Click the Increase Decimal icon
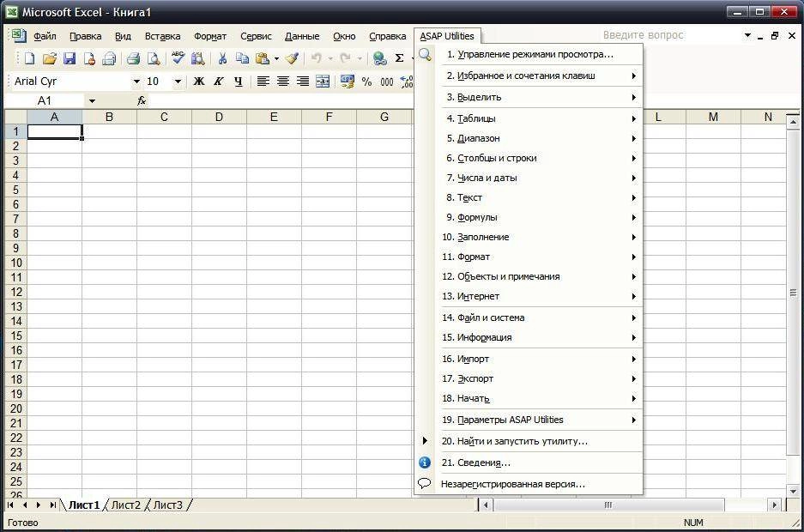The height and width of the screenshot is (532, 804). click(407, 81)
